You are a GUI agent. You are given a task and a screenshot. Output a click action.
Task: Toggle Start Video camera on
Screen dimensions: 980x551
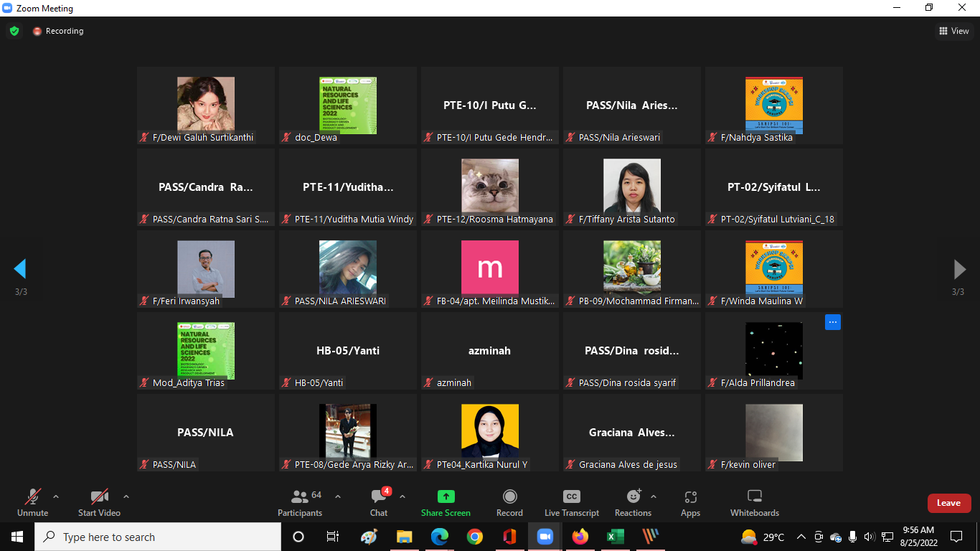(x=99, y=497)
